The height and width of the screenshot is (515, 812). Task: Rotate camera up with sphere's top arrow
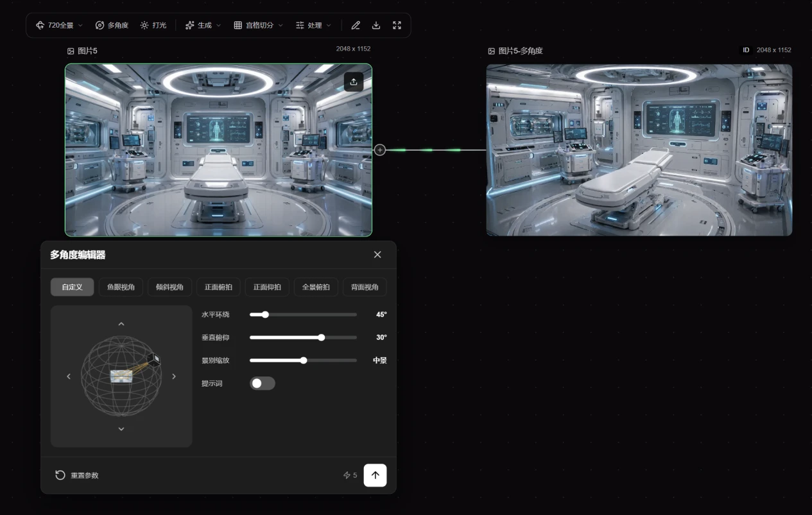pyautogui.click(x=121, y=324)
